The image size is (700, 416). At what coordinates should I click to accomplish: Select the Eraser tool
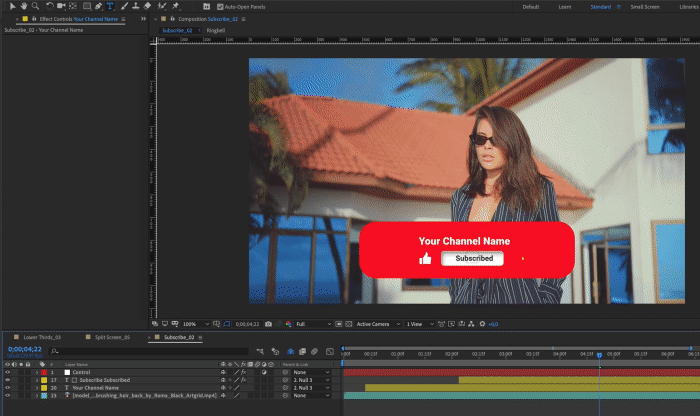[x=147, y=6]
